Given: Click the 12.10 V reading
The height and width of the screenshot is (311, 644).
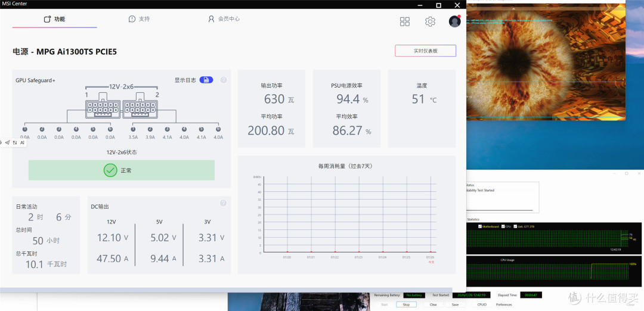Looking at the screenshot, I should coord(113,238).
